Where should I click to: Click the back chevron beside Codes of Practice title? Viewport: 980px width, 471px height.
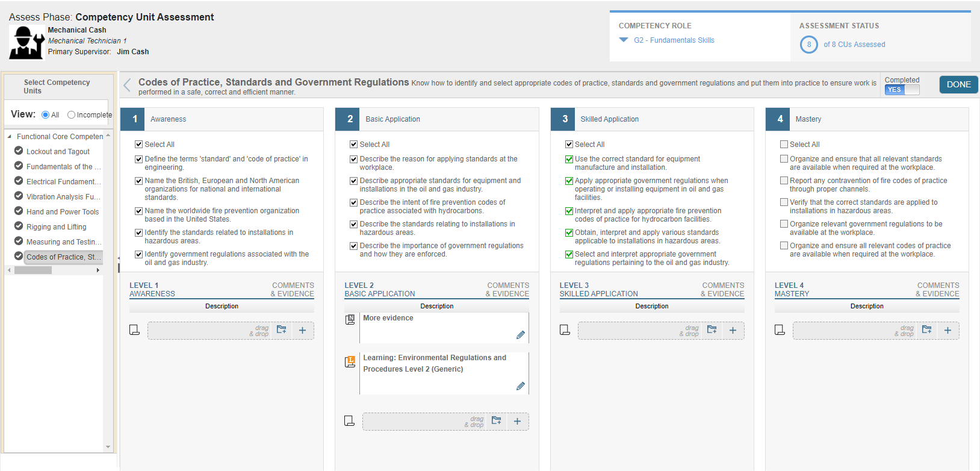[x=127, y=85]
